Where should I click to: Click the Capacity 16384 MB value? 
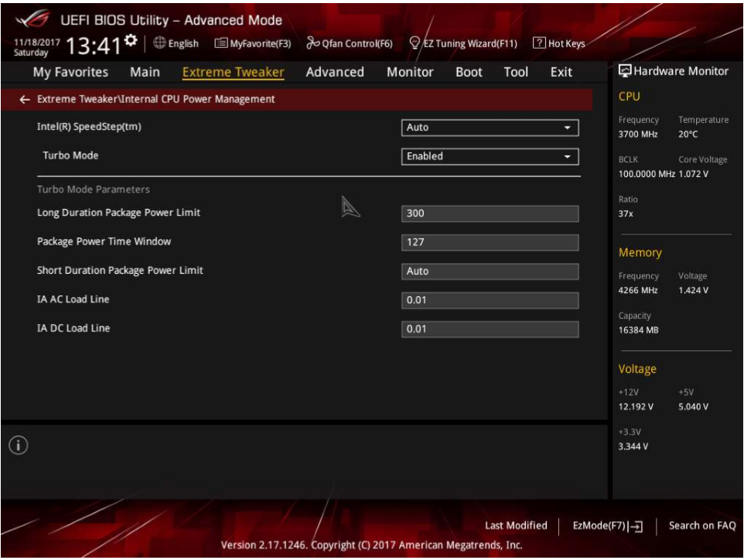tap(638, 330)
